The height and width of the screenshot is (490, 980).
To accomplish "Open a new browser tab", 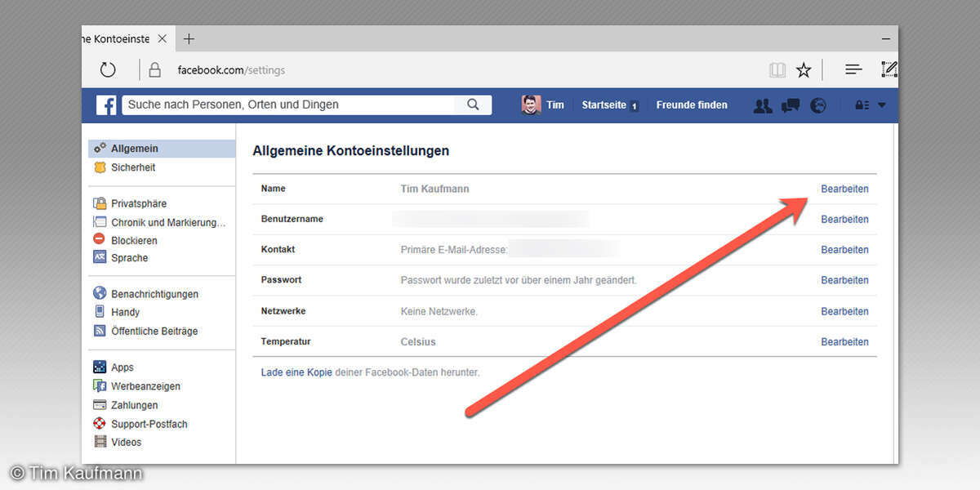I will click(189, 38).
